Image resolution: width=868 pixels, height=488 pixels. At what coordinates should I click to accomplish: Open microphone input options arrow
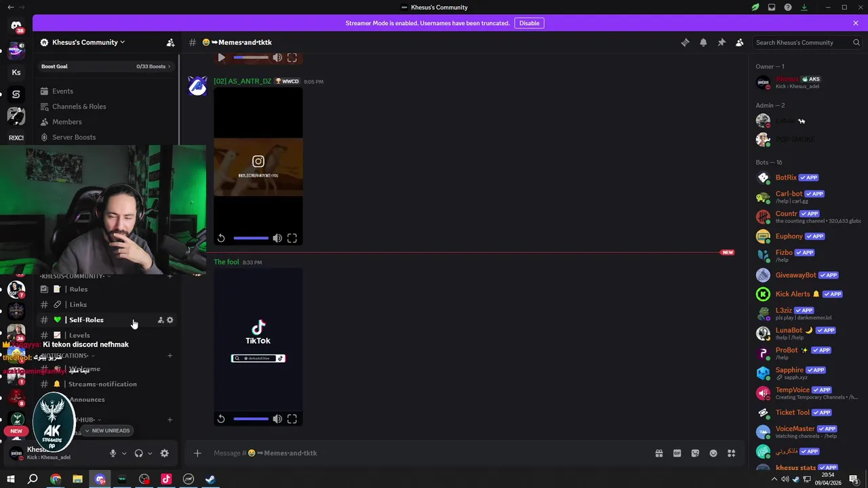click(123, 453)
